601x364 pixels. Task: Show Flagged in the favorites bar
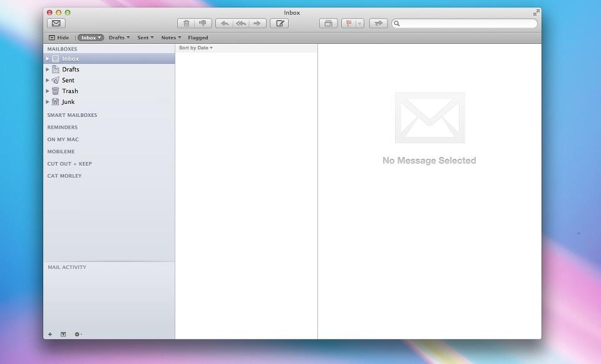198,38
